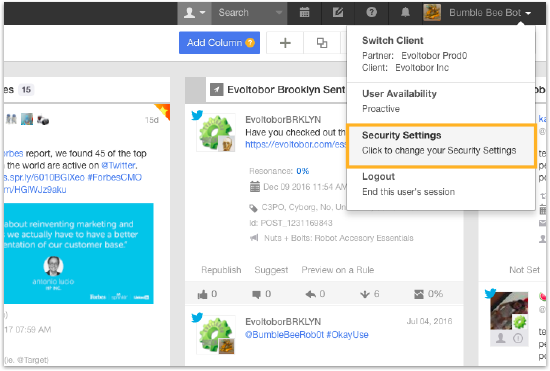
Task: Click the blue Forbes quote image
Action: click(x=79, y=253)
